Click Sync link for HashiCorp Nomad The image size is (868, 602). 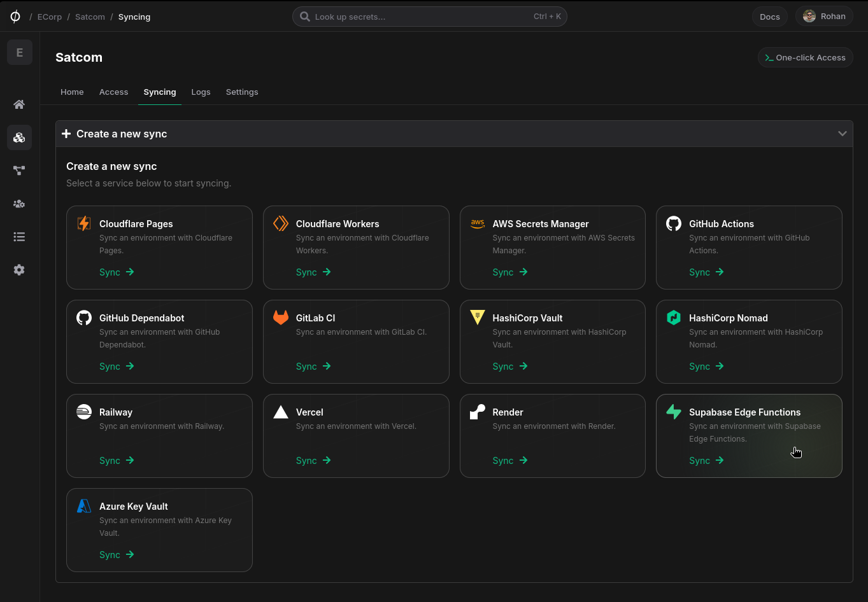click(706, 367)
